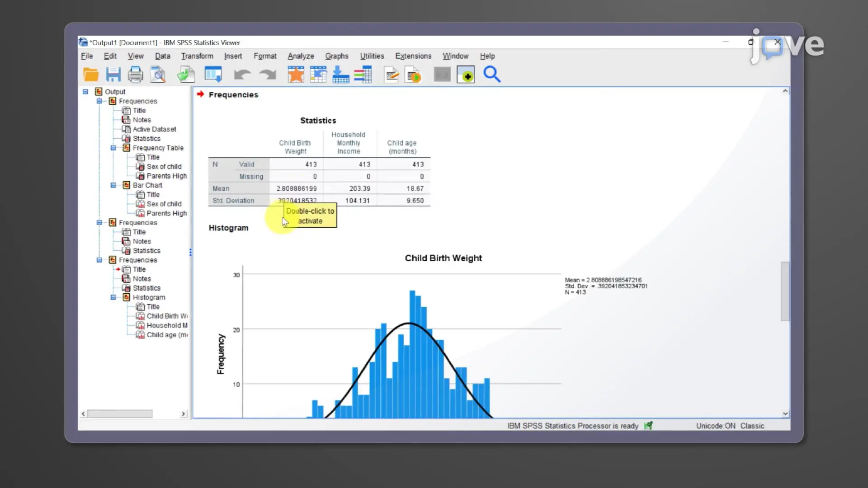868x488 pixels.
Task: Click the Recall recent dialogs icon
Action: [x=213, y=75]
